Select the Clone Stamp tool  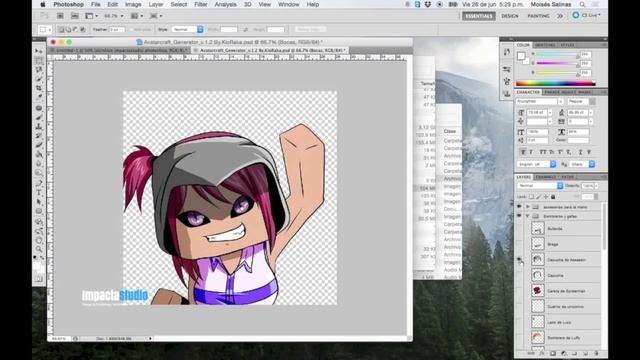[x=39, y=127]
